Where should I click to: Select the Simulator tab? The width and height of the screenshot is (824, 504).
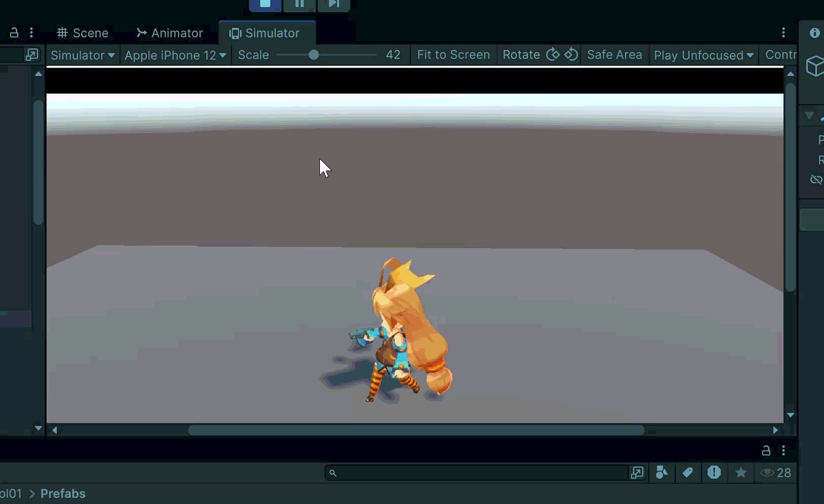pyautogui.click(x=267, y=33)
